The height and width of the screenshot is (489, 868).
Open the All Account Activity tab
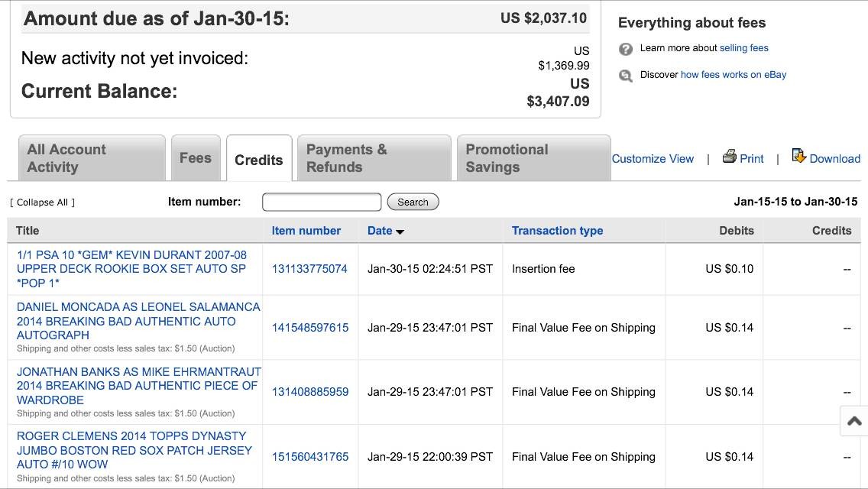click(x=87, y=158)
